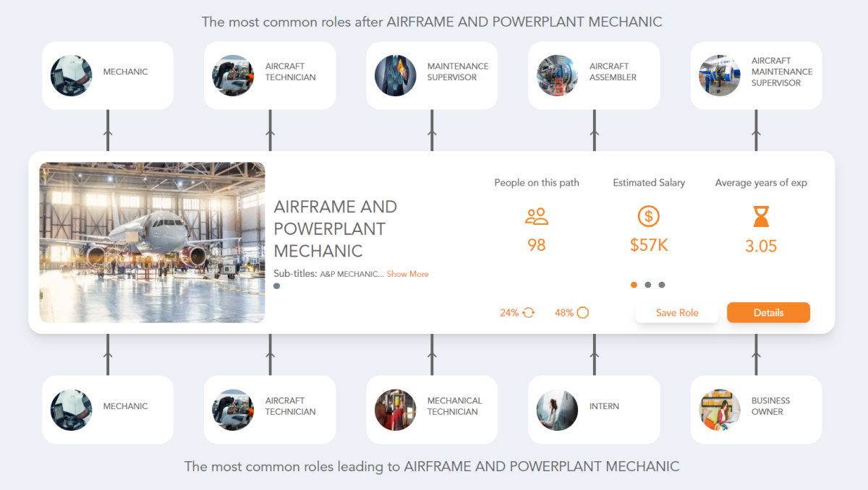Screen dimensions: 868x490
Task: Open the Mechanic role circular photo icon
Action: pyautogui.click(x=70, y=75)
